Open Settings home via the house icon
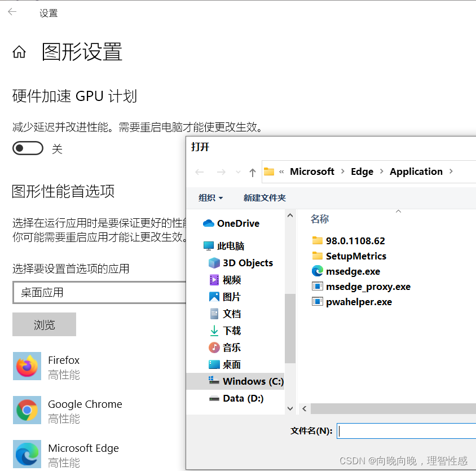Image resolution: width=476 pixels, height=471 pixels. click(19, 52)
